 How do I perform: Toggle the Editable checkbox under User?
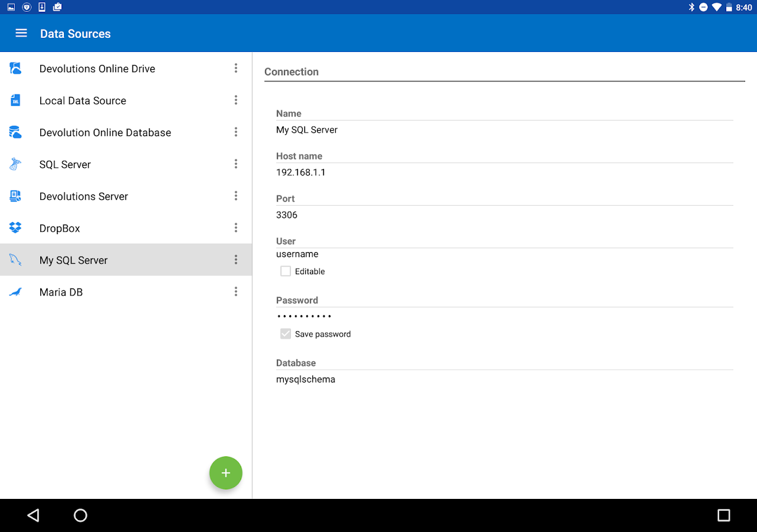(x=286, y=271)
